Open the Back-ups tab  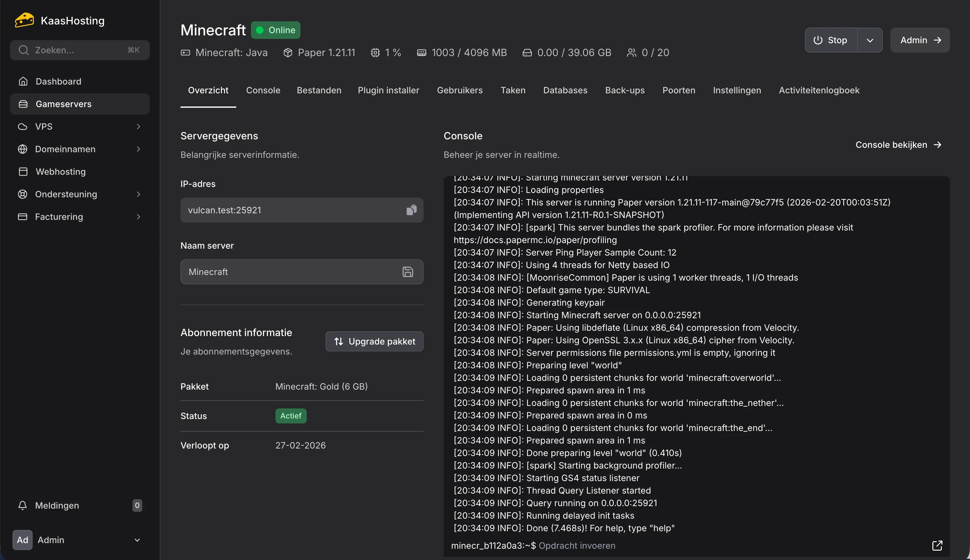tap(624, 90)
